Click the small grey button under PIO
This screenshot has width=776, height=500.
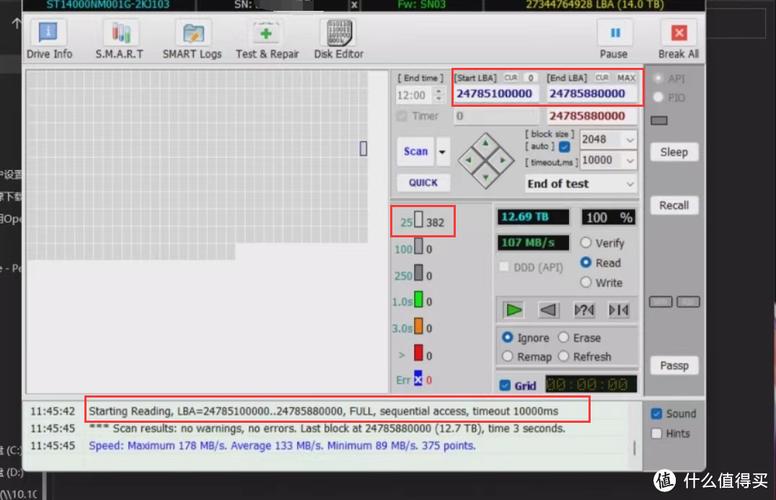[659, 121]
